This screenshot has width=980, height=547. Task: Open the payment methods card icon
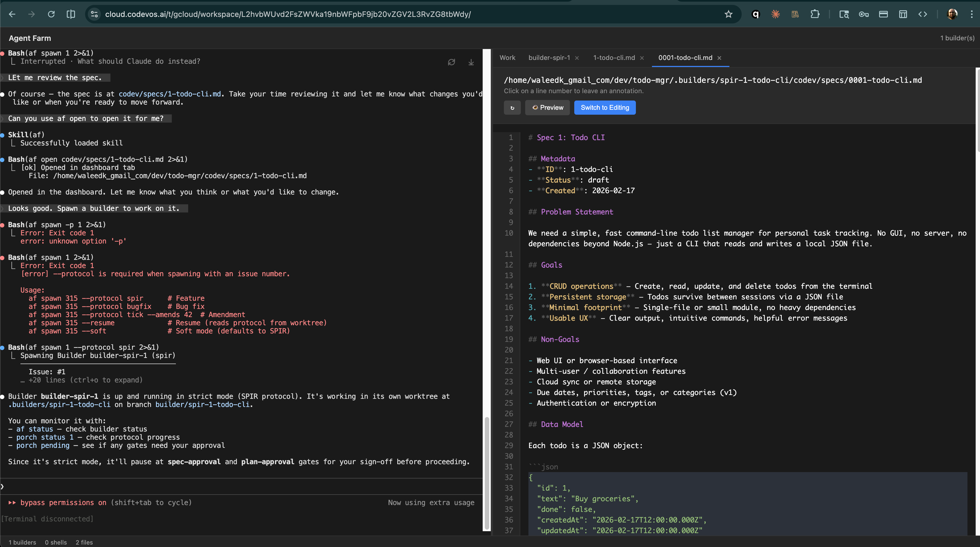pos(883,14)
